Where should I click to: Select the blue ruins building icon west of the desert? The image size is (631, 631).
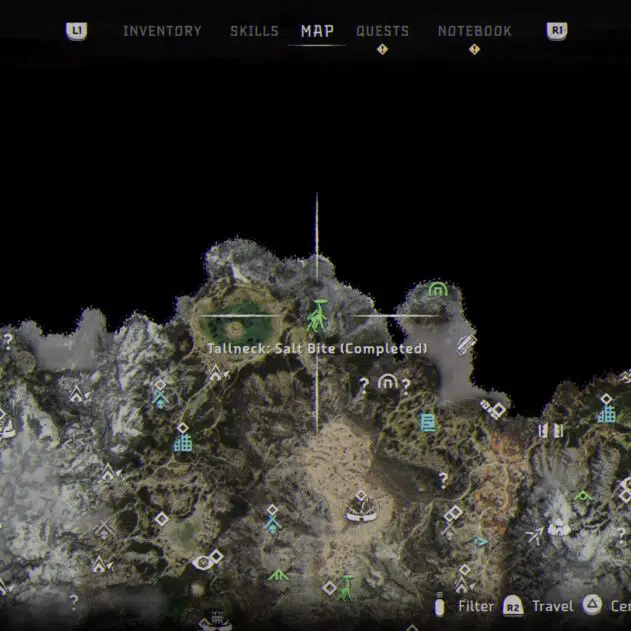pos(183,443)
